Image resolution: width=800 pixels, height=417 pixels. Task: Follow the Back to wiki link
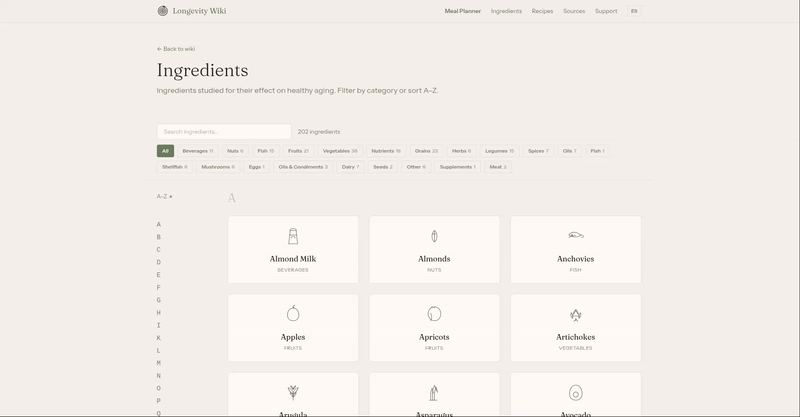[x=176, y=49]
